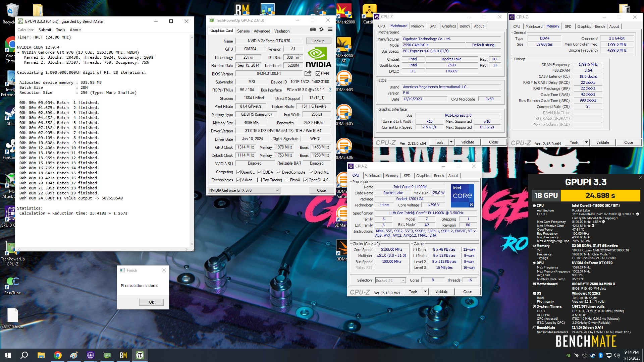Open Windows Start menu
The width and height of the screenshot is (644, 362).
(x=8, y=355)
